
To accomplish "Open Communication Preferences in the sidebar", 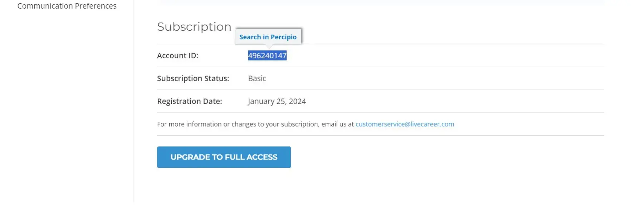I will (67, 6).
